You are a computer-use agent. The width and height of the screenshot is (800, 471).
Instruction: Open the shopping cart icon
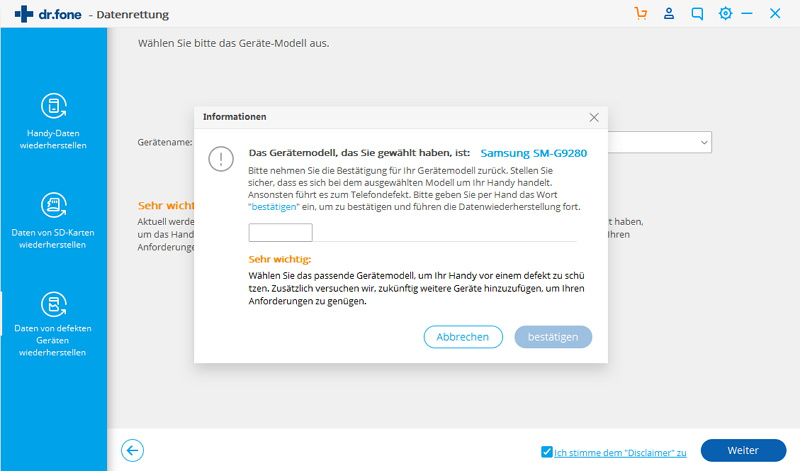coord(641,13)
